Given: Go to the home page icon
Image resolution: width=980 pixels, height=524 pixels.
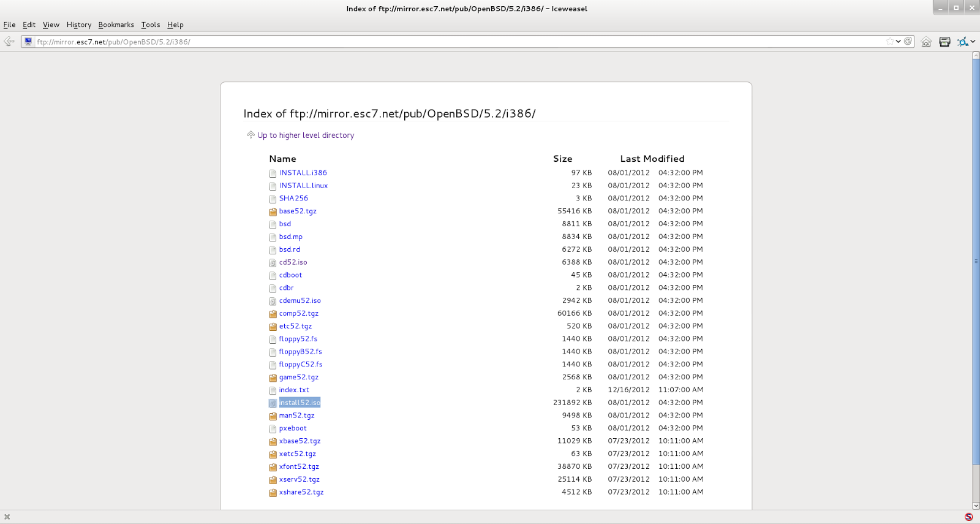Looking at the screenshot, I should pyautogui.click(x=926, y=42).
